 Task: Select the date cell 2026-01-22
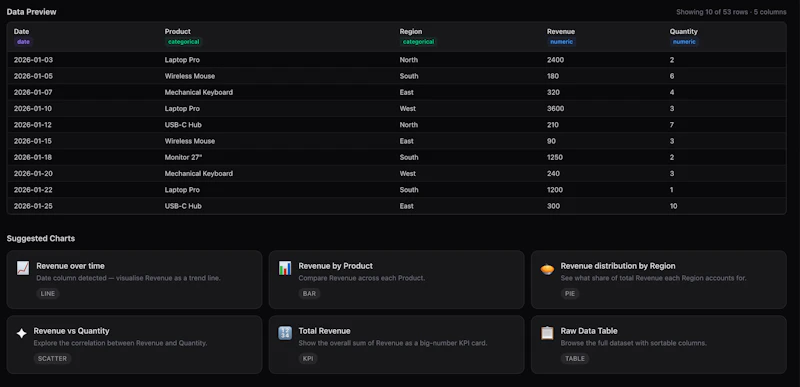coord(33,190)
